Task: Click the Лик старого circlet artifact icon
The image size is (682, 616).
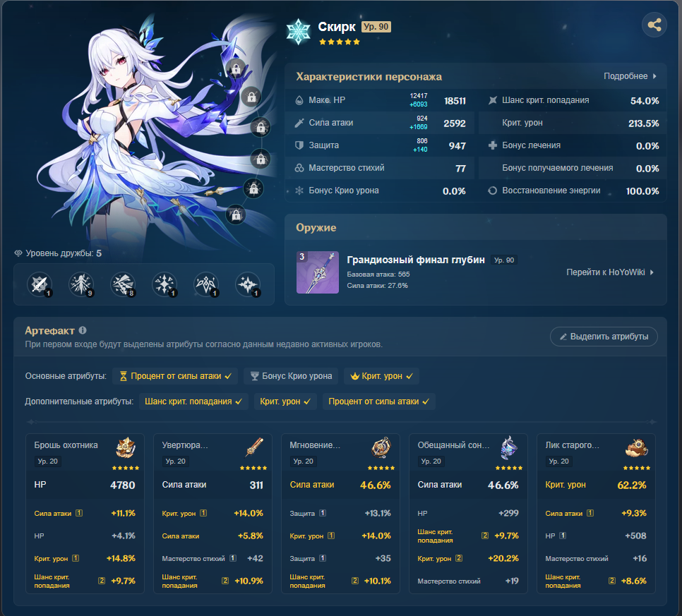Action: point(637,448)
